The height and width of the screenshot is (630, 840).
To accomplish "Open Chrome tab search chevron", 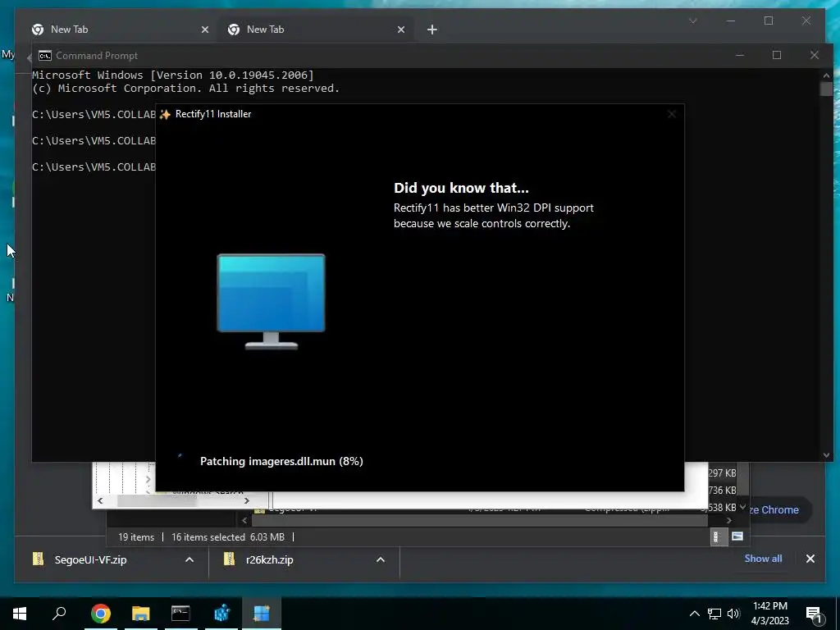I will (x=692, y=21).
